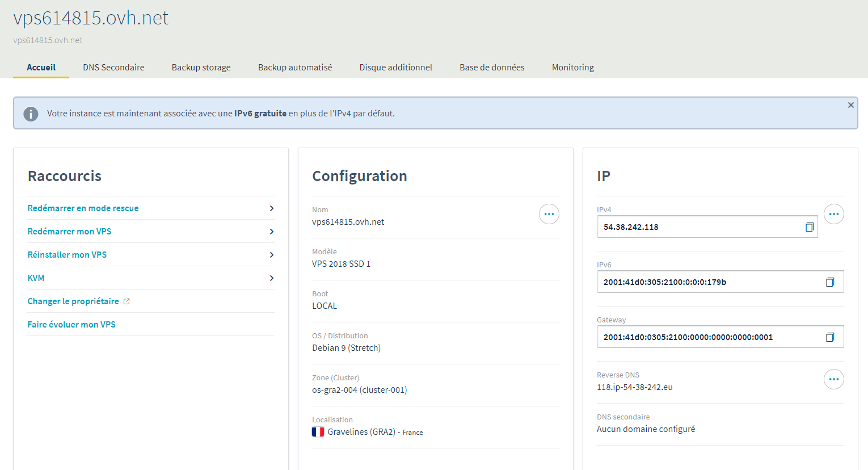The image size is (868, 470).
Task: Dismiss the IPv6 info banner
Action: 850,105
